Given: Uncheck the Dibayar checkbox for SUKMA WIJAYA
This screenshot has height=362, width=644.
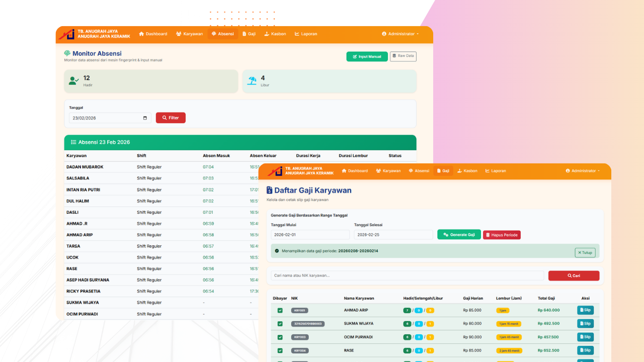Looking at the screenshot, I should 280,323.
